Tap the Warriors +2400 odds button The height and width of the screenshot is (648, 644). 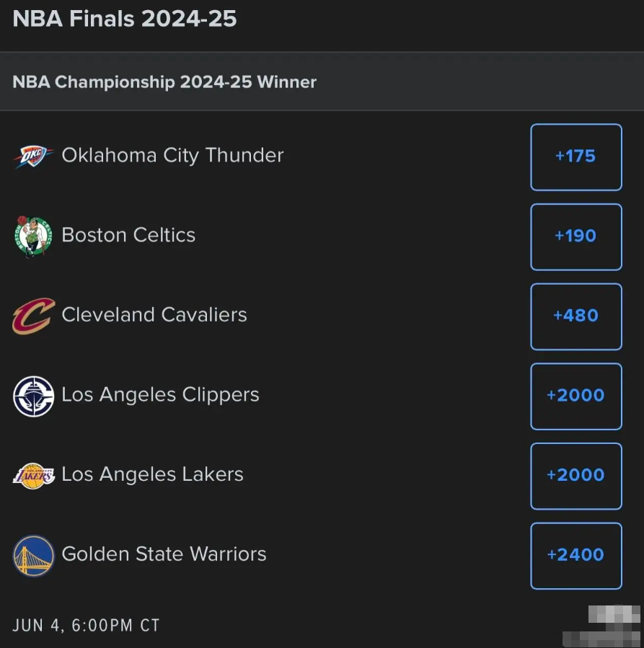pos(576,556)
